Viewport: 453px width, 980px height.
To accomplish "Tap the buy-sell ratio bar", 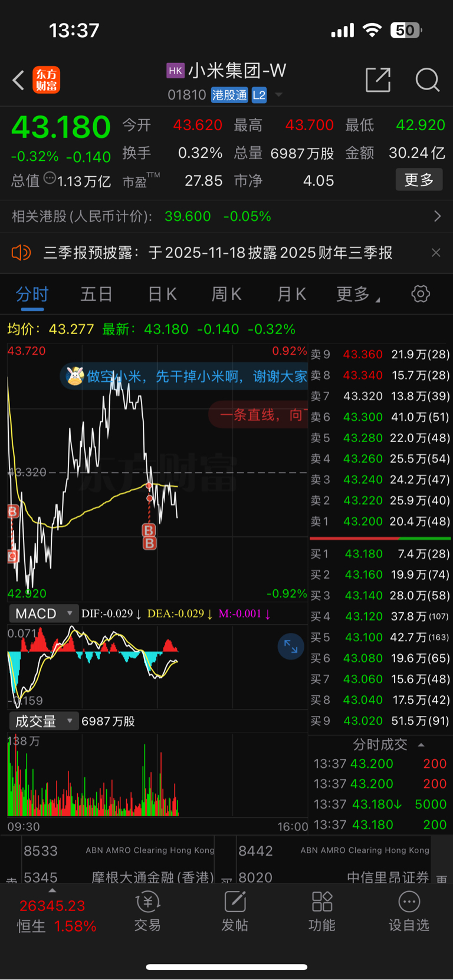I will pyautogui.click(x=380, y=538).
